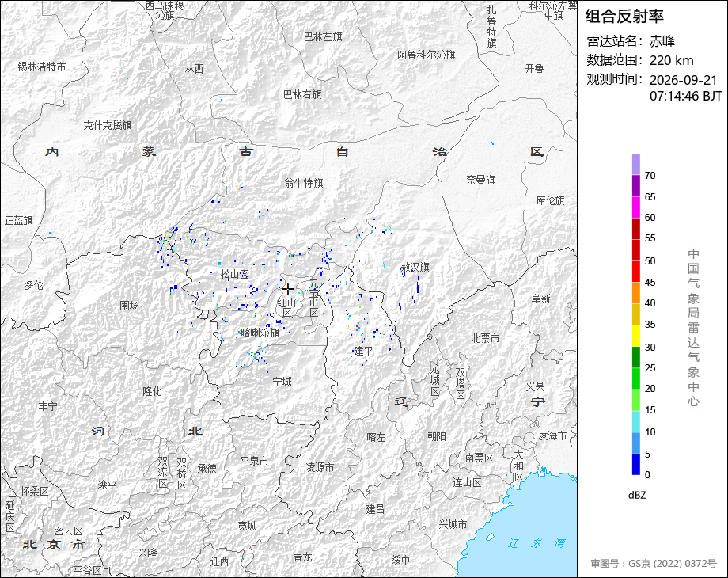
Task: Click the '克什克腾旗' map label
Action: pos(108,125)
